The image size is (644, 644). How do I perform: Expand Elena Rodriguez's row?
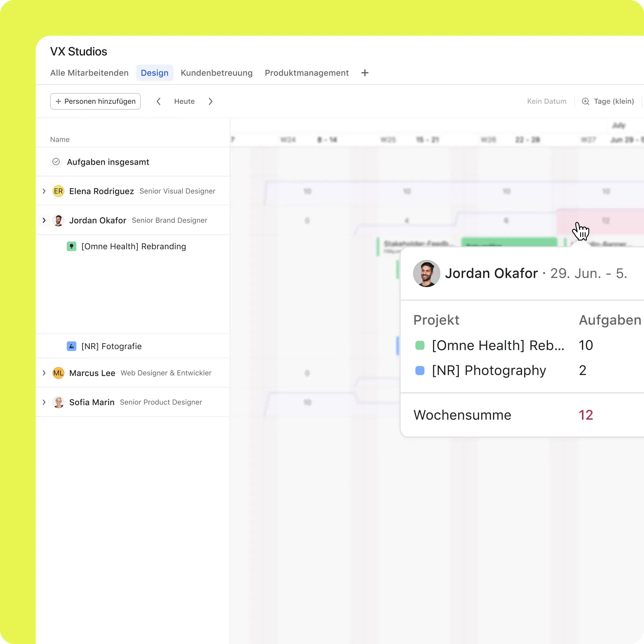pyautogui.click(x=44, y=191)
